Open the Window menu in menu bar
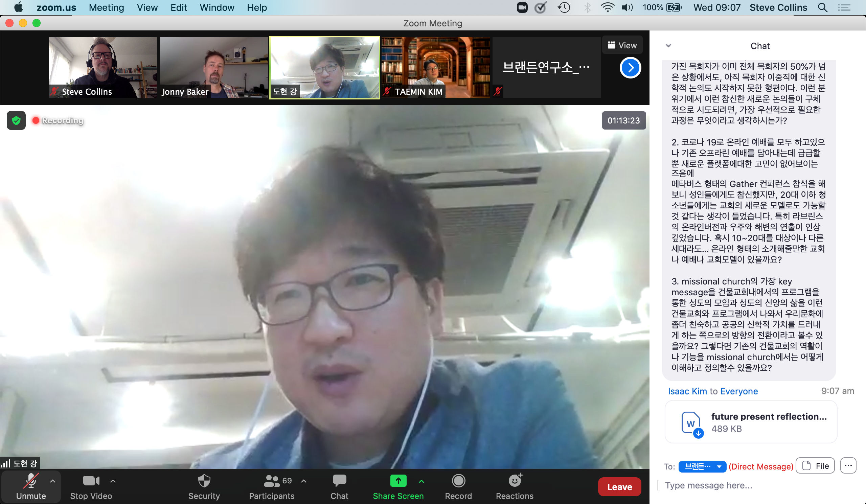 217,7
